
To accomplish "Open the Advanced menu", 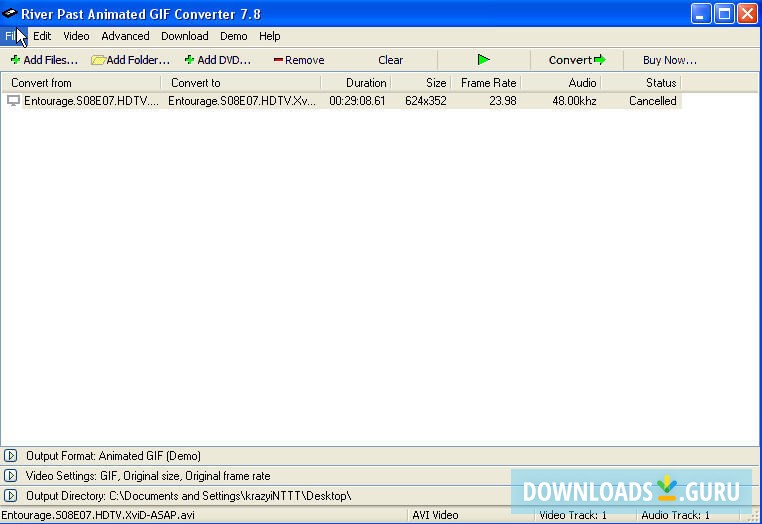I will [x=125, y=36].
